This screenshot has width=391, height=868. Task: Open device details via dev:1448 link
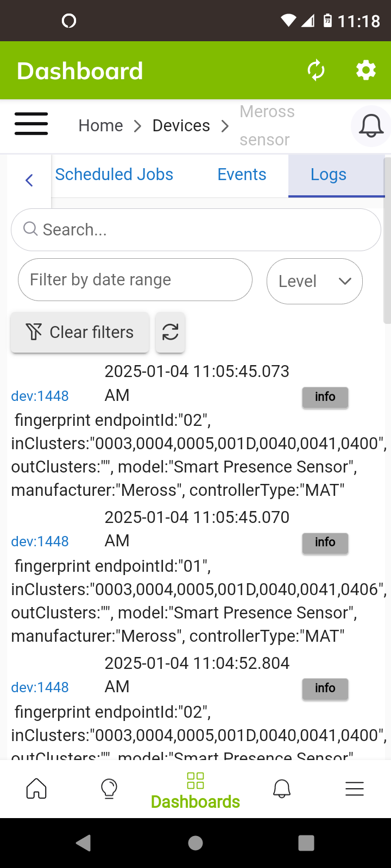pos(40,396)
